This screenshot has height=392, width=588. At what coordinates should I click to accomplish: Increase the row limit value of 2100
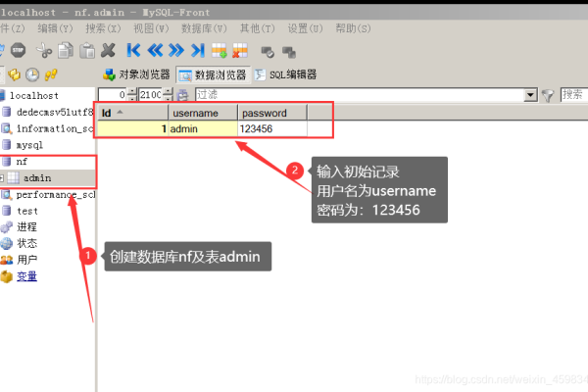pyautogui.click(x=169, y=91)
